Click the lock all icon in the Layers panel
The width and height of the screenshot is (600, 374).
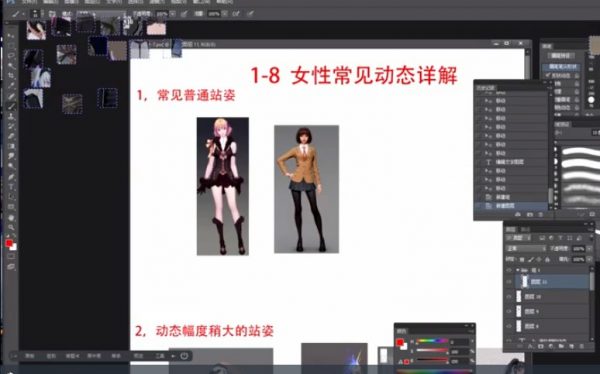point(548,260)
